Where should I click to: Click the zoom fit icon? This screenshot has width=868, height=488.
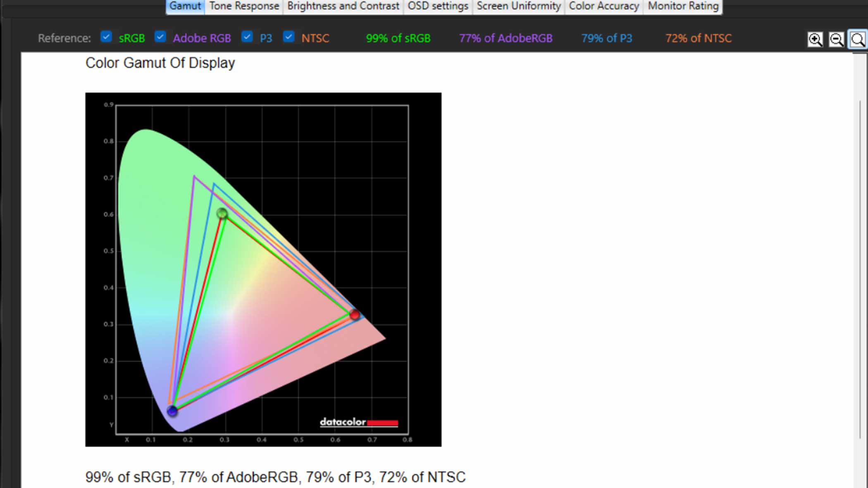point(857,39)
